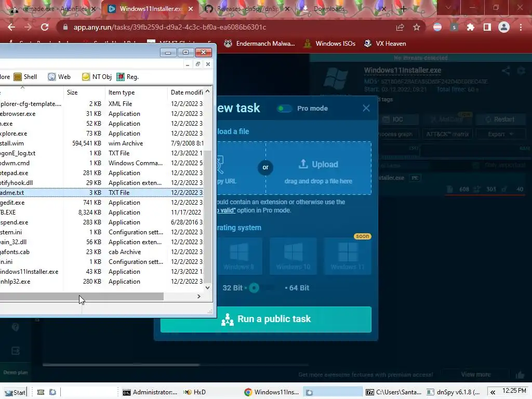Viewport: 532px width, 399px height.
Task: Open Endermanch Malware bookmark
Action: pyautogui.click(x=260, y=44)
